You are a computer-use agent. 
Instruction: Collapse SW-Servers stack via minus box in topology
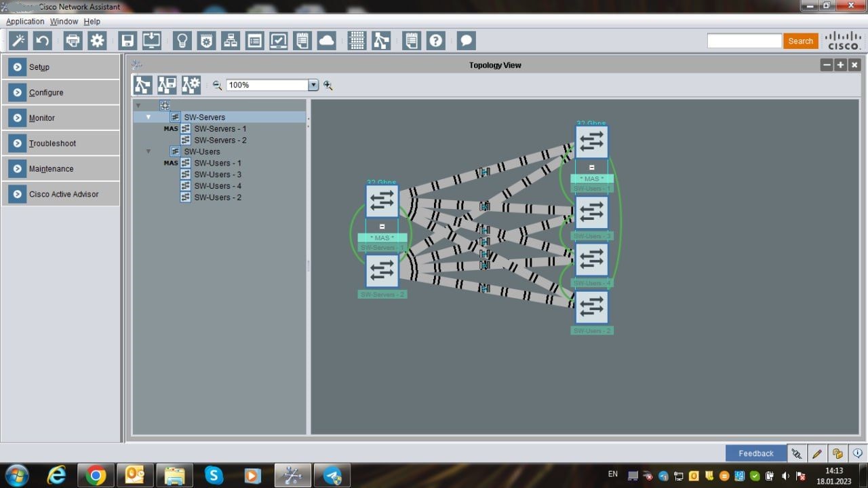pyautogui.click(x=382, y=227)
